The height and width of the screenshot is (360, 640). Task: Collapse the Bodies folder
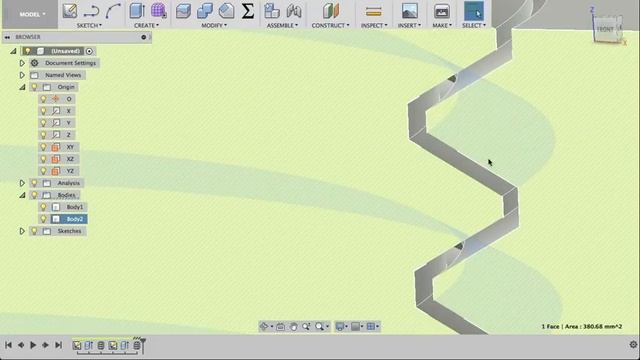tap(22, 195)
